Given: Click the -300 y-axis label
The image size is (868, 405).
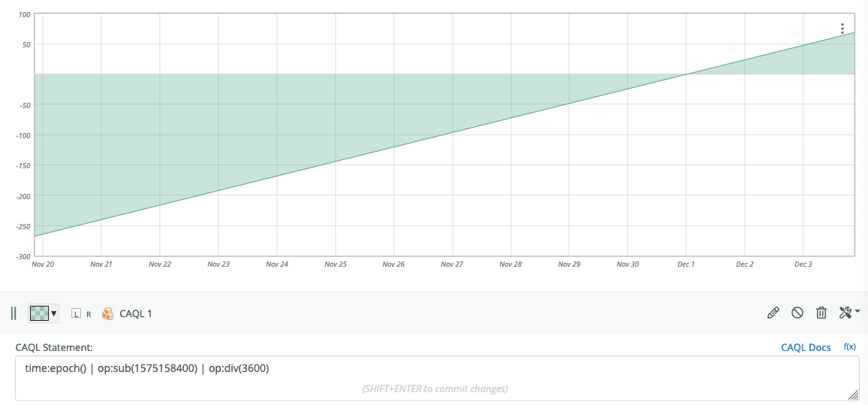Looking at the screenshot, I should pos(23,256).
